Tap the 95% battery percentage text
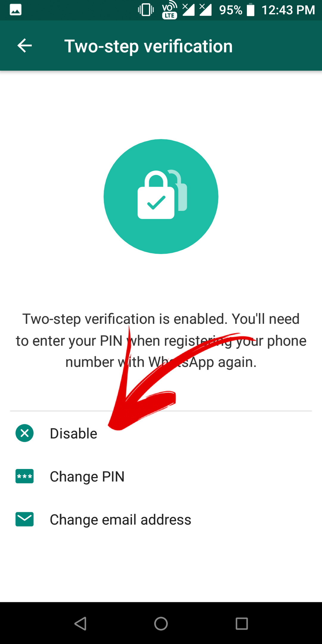Image resolution: width=322 pixels, height=644 pixels. click(x=230, y=10)
